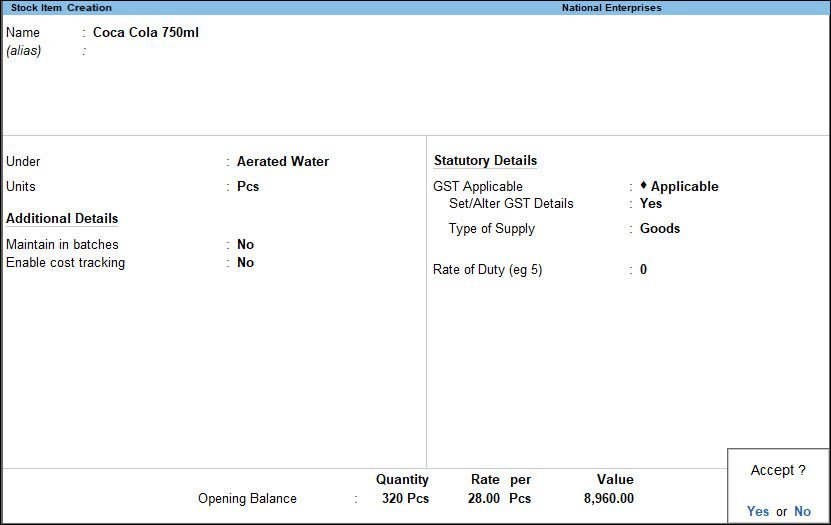Click the diamond marker beside Applicable

(x=644, y=186)
